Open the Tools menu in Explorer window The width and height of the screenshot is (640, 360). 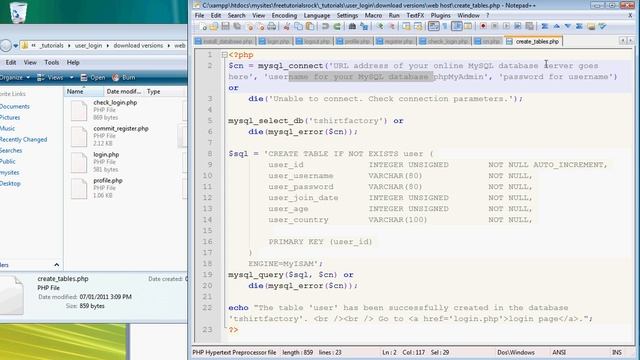pyautogui.click(x=51, y=62)
